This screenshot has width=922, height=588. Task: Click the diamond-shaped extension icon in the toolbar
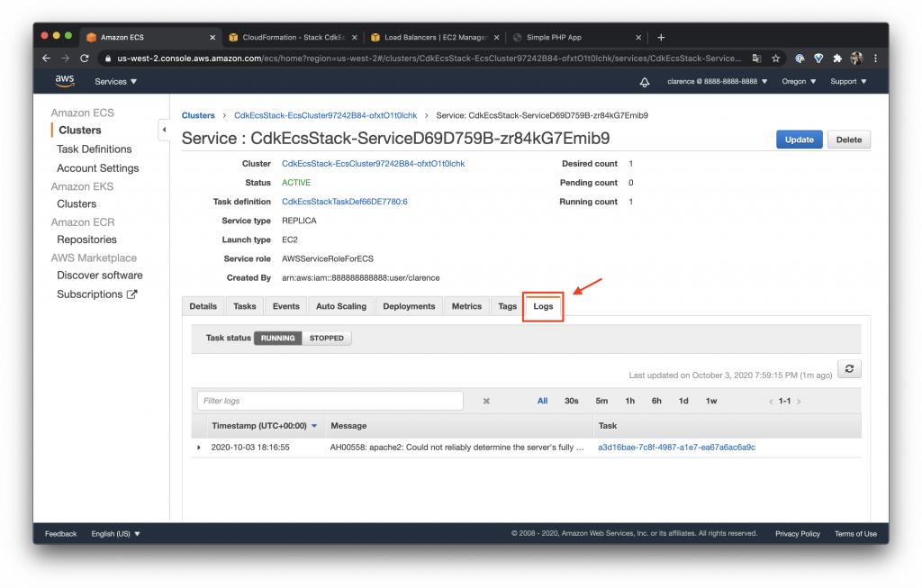[818, 59]
